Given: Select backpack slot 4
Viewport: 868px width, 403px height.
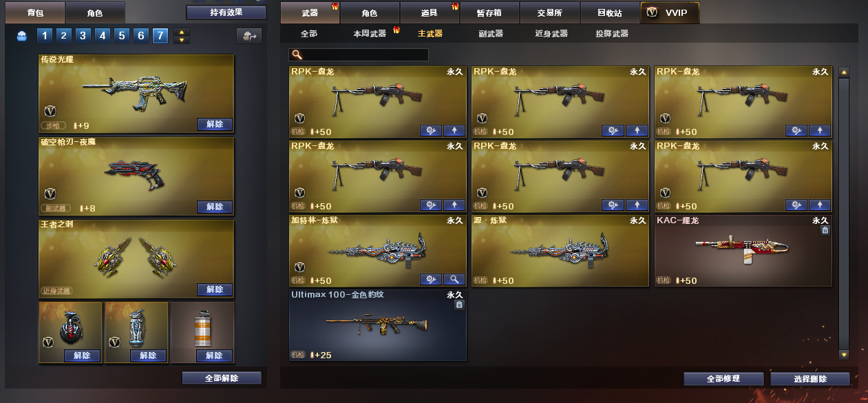Looking at the screenshot, I should pos(103,36).
